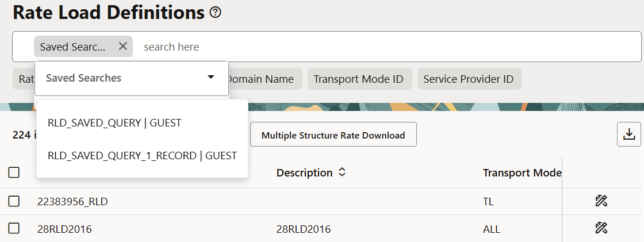
Task: Sort by Description column arrows
Action: [x=342, y=173]
